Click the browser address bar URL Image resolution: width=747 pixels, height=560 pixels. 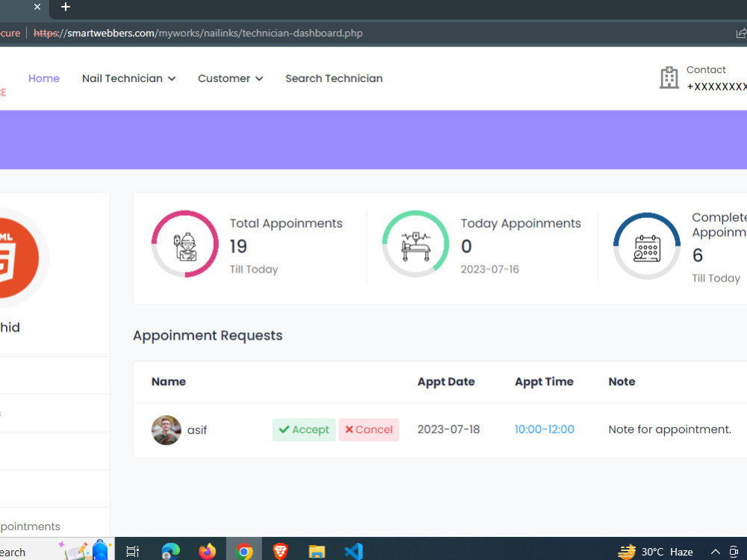pos(198,34)
